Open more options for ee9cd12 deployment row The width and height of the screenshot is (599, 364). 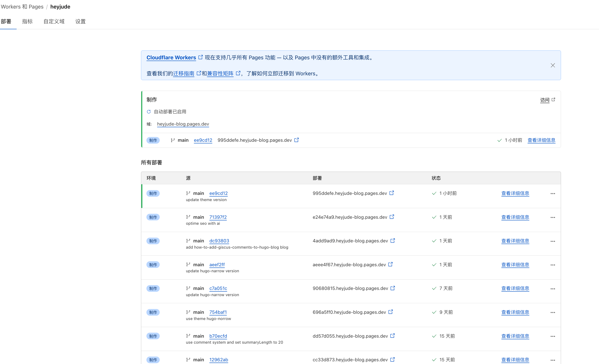coord(552,194)
